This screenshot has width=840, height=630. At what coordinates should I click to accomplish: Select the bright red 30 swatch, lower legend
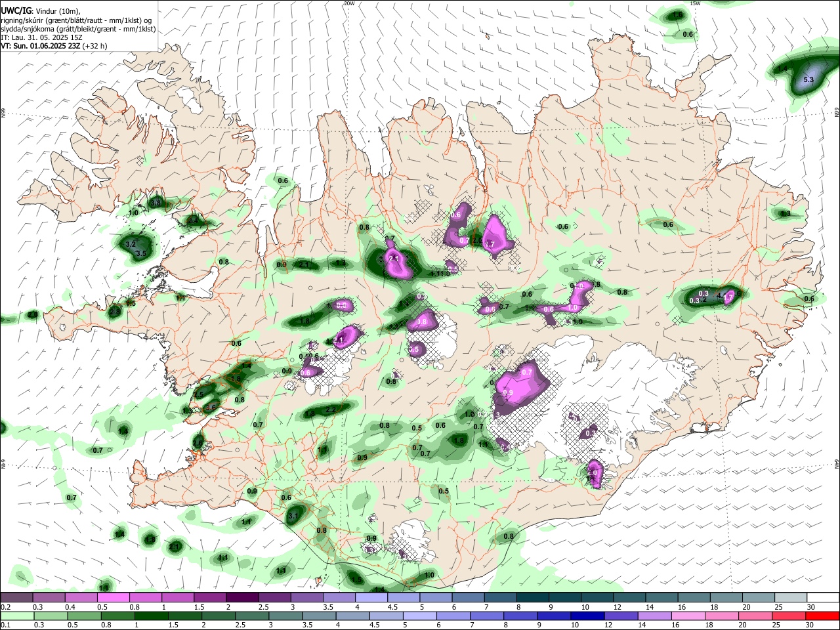click(822, 616)
